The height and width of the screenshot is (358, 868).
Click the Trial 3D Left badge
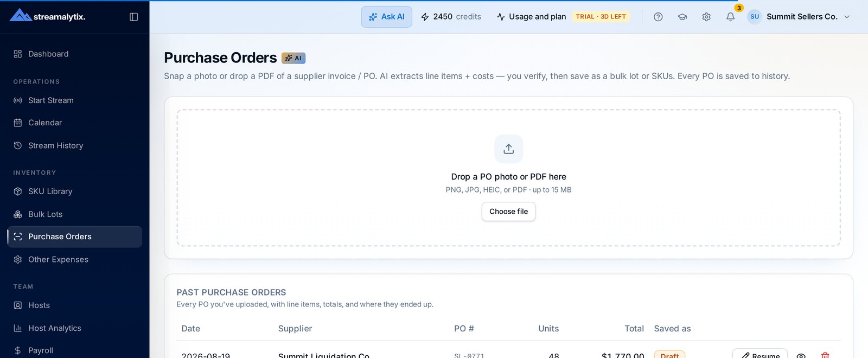pos(601,17)
